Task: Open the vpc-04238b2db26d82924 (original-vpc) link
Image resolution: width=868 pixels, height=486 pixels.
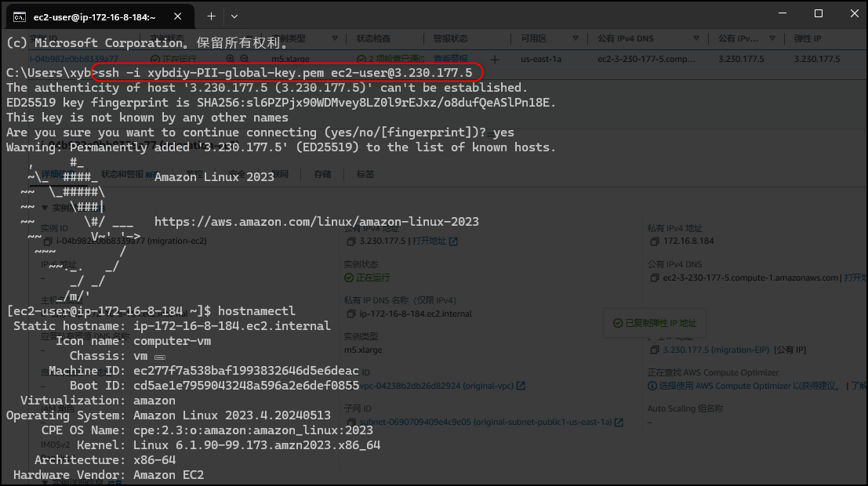Action: (437, 386)
